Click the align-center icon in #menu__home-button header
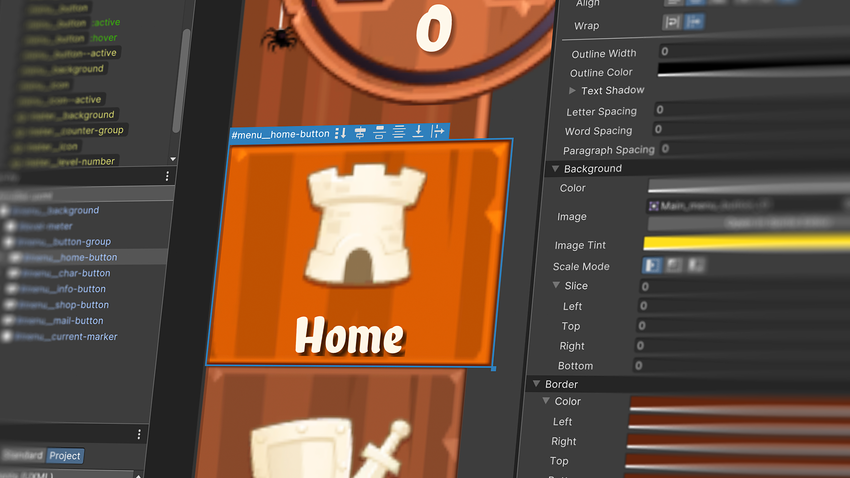Screen dimensions: 850x478 (x=360, y=132)
